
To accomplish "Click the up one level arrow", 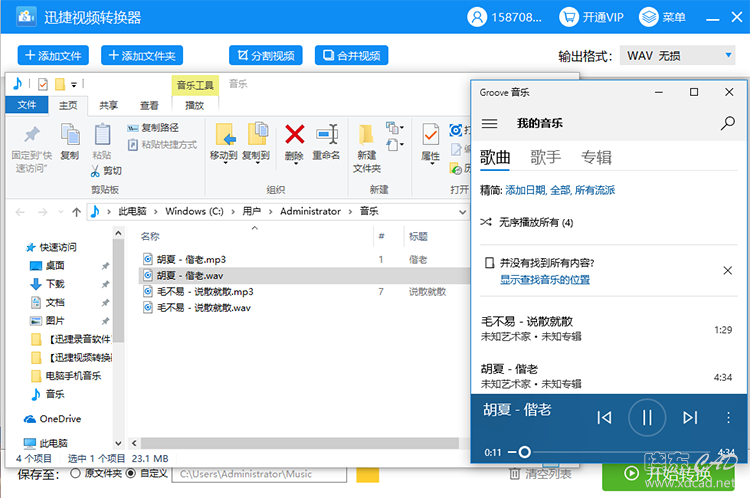I will (76, 212).
